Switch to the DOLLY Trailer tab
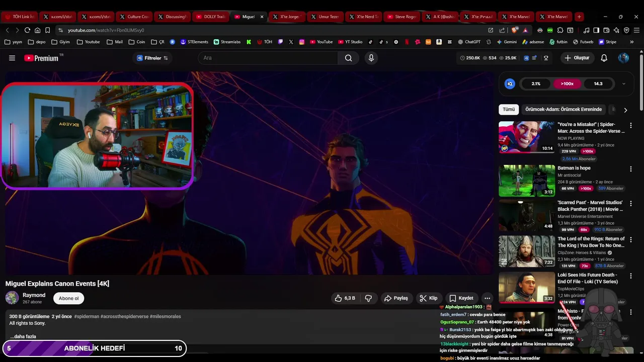 [210, 17]
